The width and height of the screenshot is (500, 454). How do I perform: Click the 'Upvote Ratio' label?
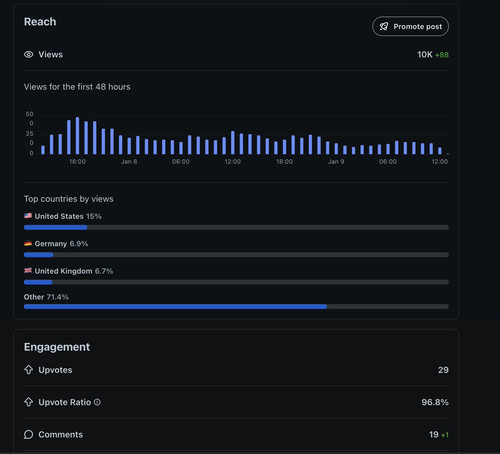click(x=65, y=402)
